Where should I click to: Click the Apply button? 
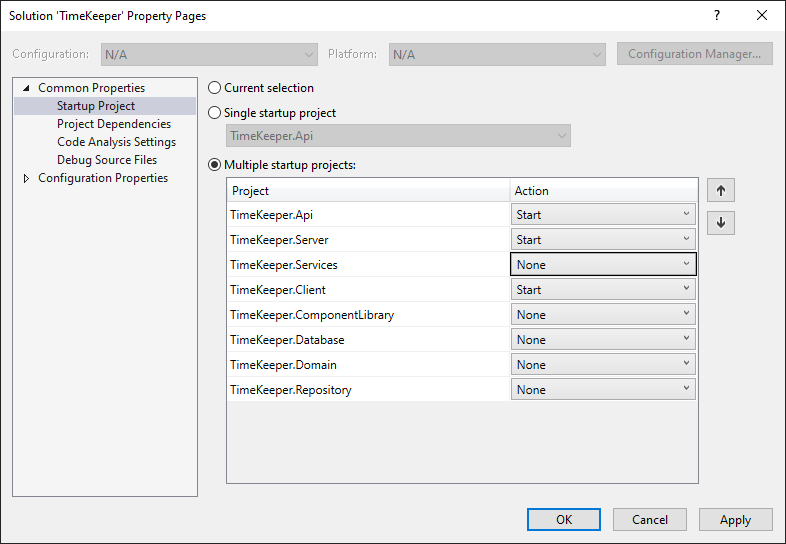point(735,519)
